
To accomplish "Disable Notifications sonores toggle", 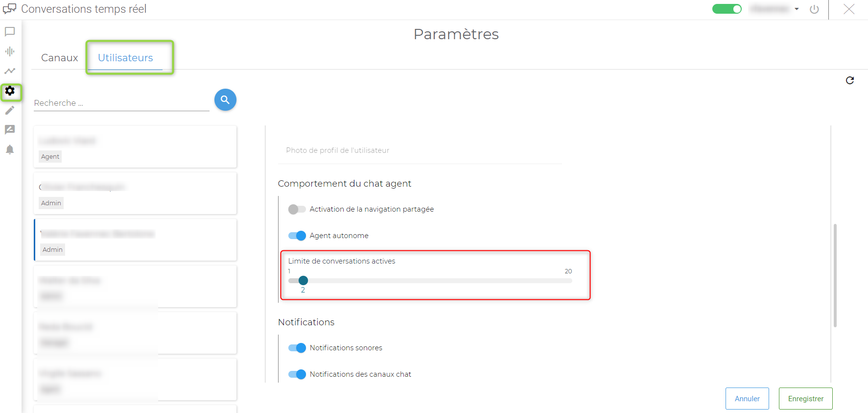I will (x=297, y=348).
